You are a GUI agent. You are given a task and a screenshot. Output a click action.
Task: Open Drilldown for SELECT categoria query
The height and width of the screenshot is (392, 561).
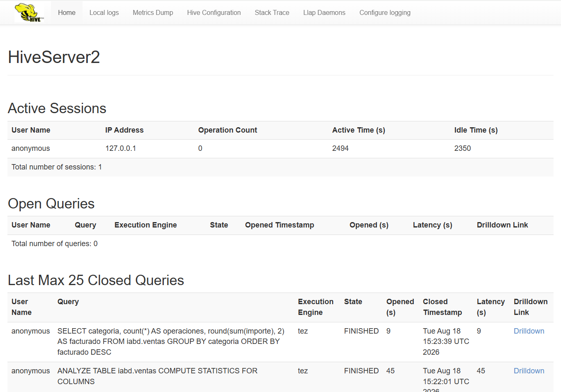pos(529,331)
